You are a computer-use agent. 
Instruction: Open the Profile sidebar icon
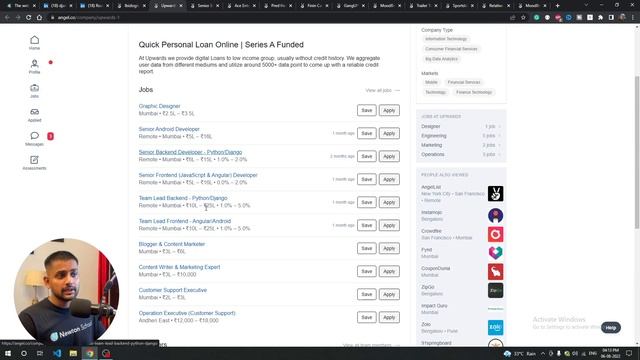[34, 64]
